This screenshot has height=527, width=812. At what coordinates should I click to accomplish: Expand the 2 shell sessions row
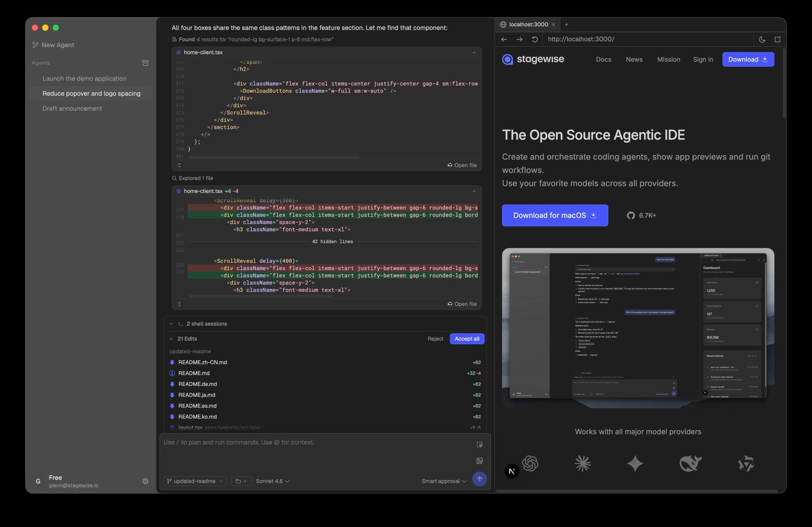click(325, 324)
